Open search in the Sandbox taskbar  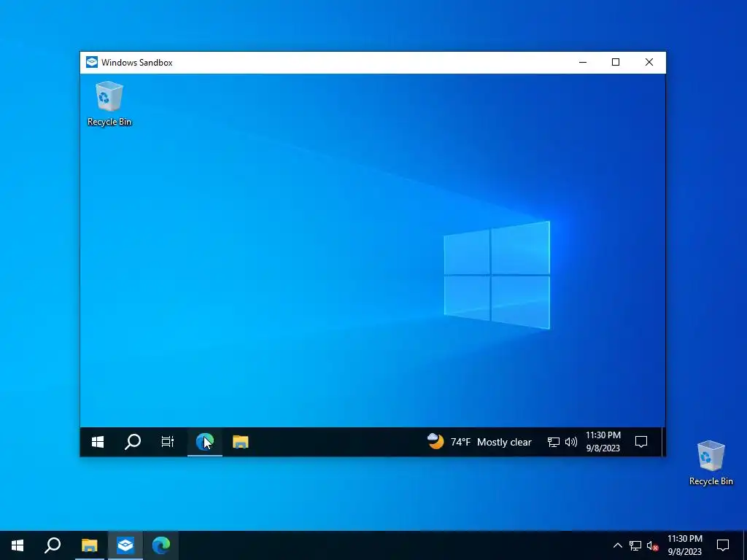point(133,442)
